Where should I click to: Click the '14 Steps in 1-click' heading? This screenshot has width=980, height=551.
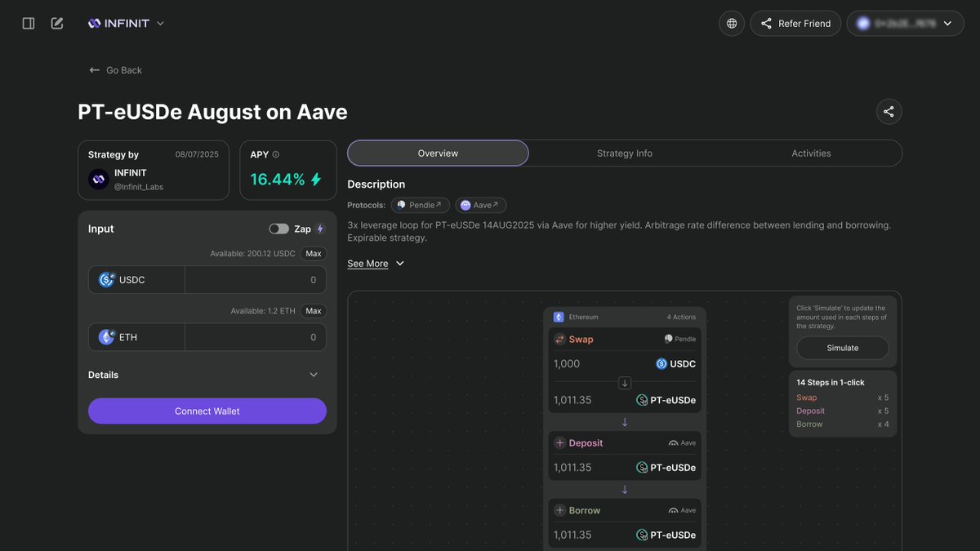831,382
